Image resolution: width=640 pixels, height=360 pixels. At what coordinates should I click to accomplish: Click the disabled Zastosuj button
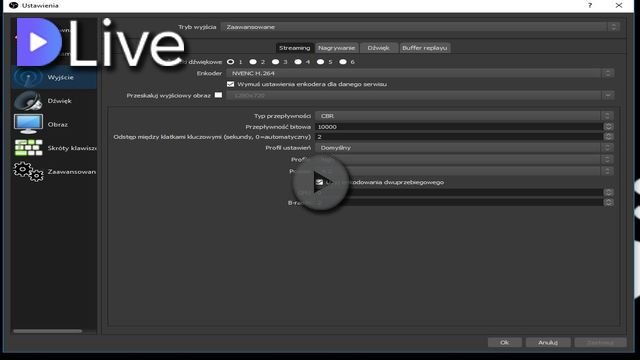600,342
